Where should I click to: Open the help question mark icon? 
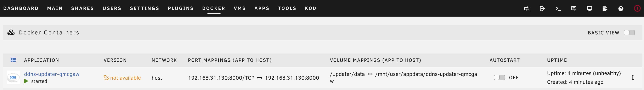point(621,9)
